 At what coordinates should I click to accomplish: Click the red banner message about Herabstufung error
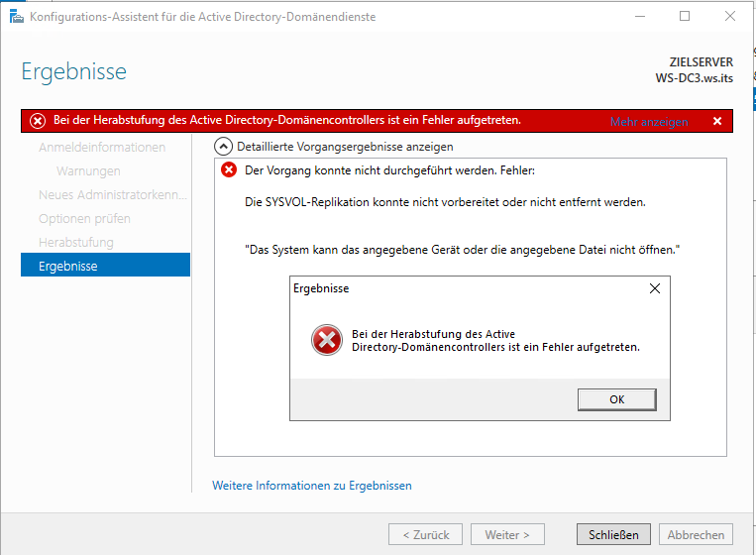point(287,120)
